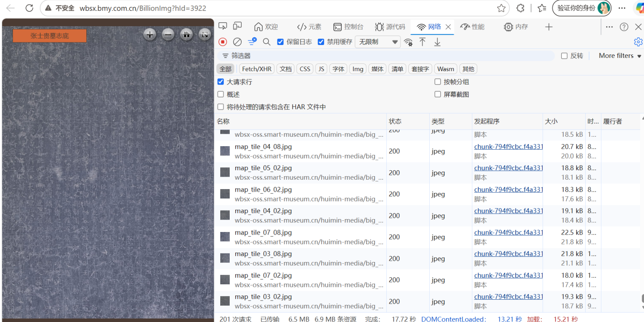This screenshot has height=322, width=644.
Task: Filter requests by Img type
Action: tap(358, 69)
